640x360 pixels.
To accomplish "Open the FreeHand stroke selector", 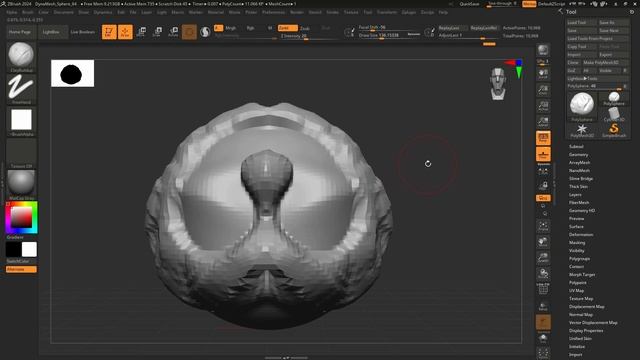I will click(21, 89).
